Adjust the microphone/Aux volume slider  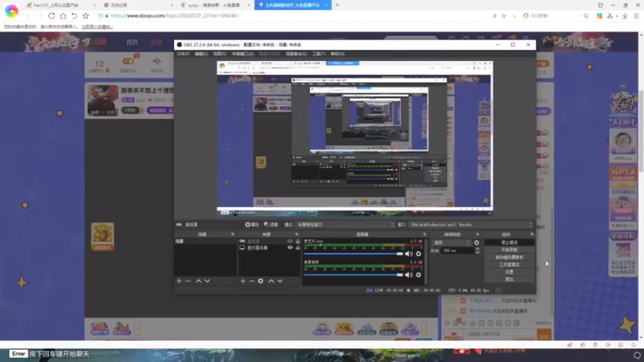pyautogui.click(x=353, y=253)
